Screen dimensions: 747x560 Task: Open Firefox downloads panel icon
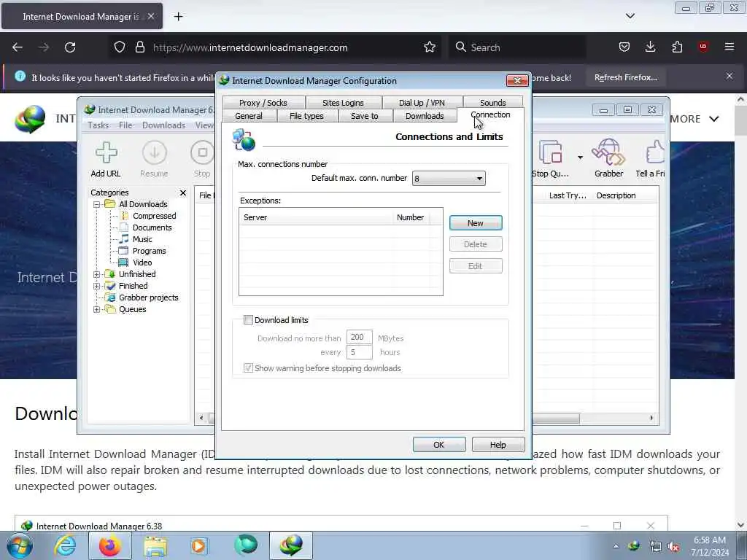tap(650, 47)
